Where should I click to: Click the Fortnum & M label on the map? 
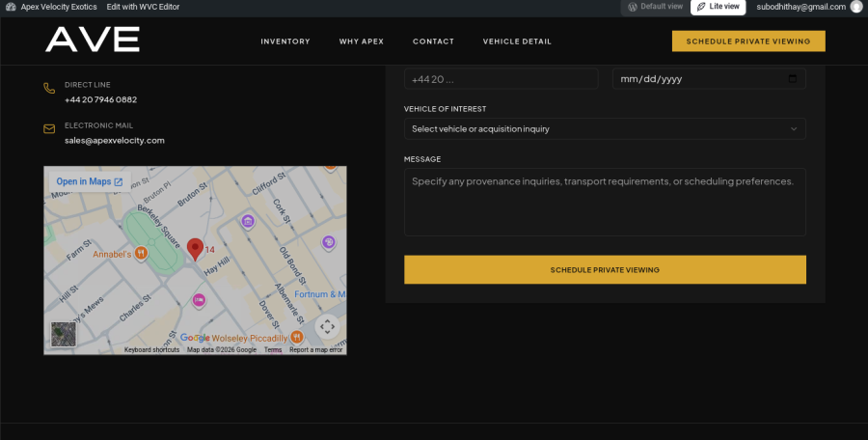(319, 294)
